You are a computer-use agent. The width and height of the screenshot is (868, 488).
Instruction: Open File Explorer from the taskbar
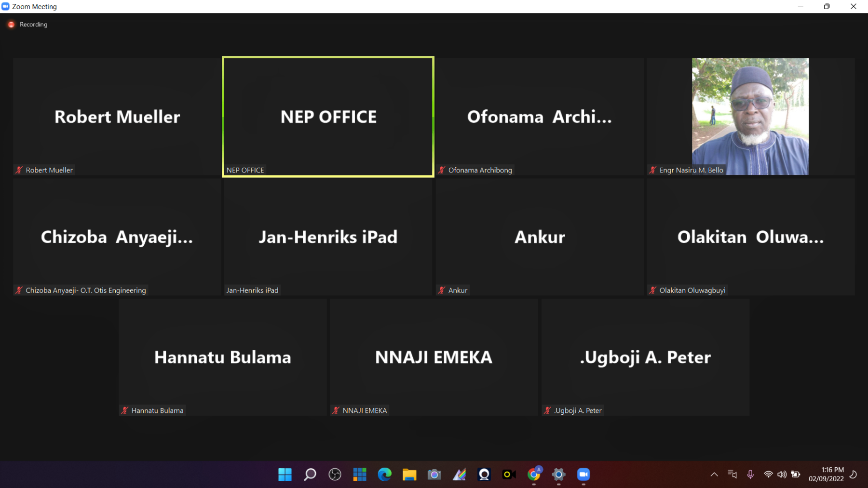[409, 475]
